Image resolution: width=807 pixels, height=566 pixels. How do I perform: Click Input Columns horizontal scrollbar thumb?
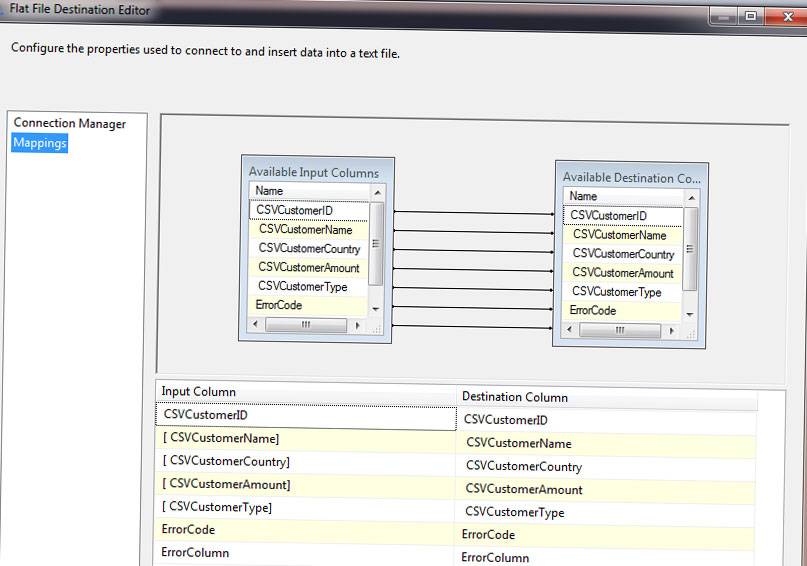coord(306,325)
